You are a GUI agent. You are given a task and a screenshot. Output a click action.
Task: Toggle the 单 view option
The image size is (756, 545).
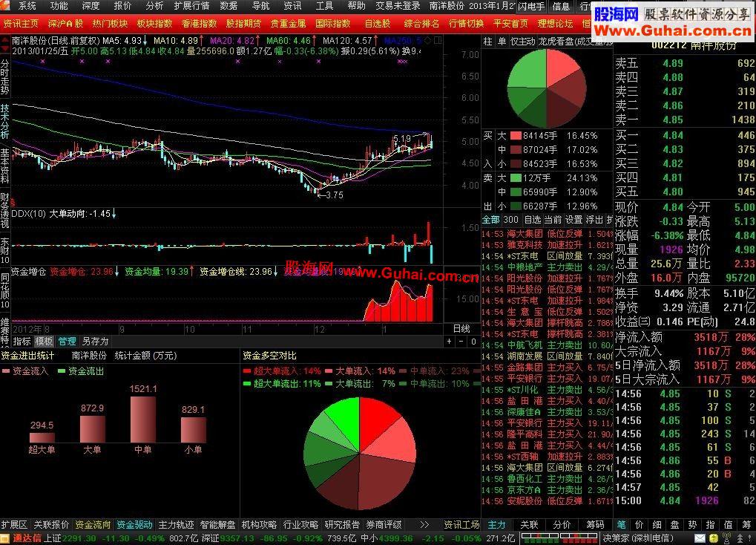502,42
